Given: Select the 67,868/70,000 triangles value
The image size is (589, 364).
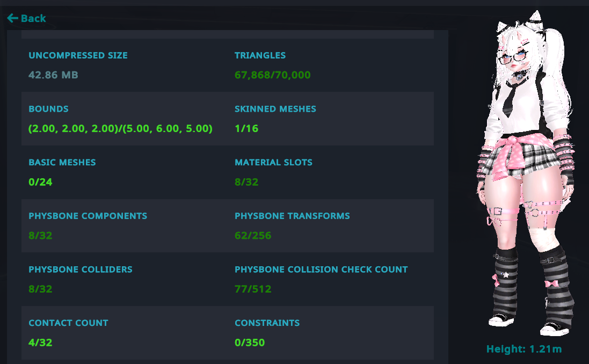Looking at the screenshot, I should 272,75.
